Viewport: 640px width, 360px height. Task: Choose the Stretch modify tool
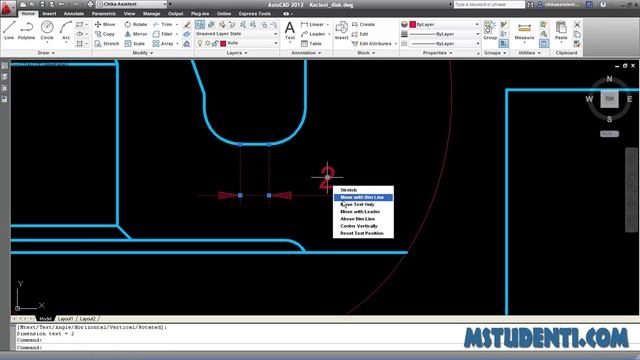click(107, 43)
